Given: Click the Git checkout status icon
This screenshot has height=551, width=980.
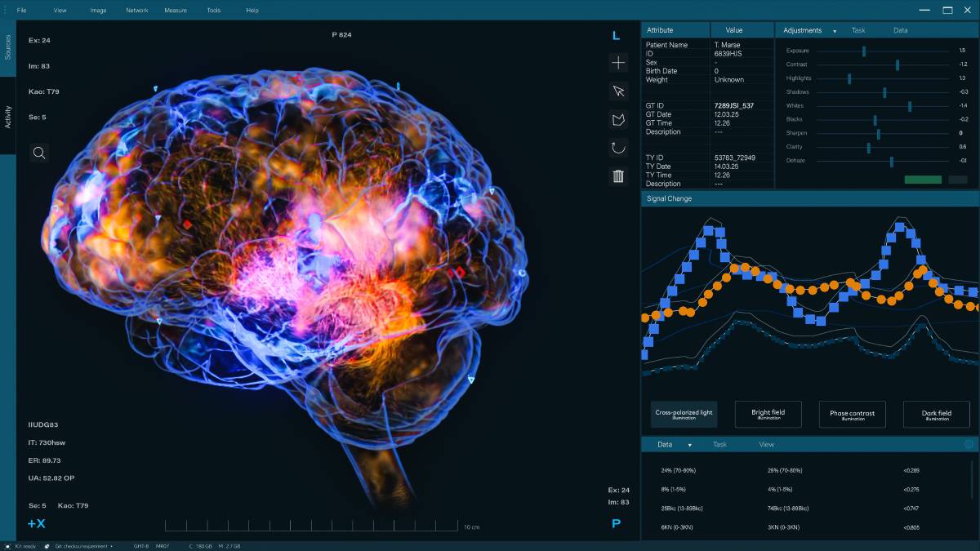Looking at the screenshot, I should click(x=47, y=545).
